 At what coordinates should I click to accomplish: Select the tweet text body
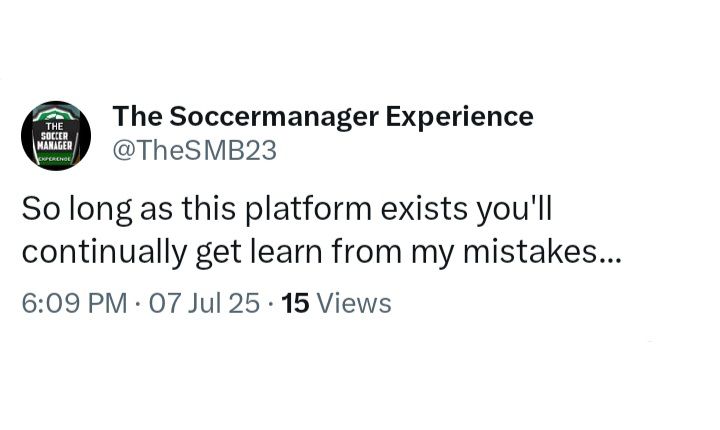320,231
